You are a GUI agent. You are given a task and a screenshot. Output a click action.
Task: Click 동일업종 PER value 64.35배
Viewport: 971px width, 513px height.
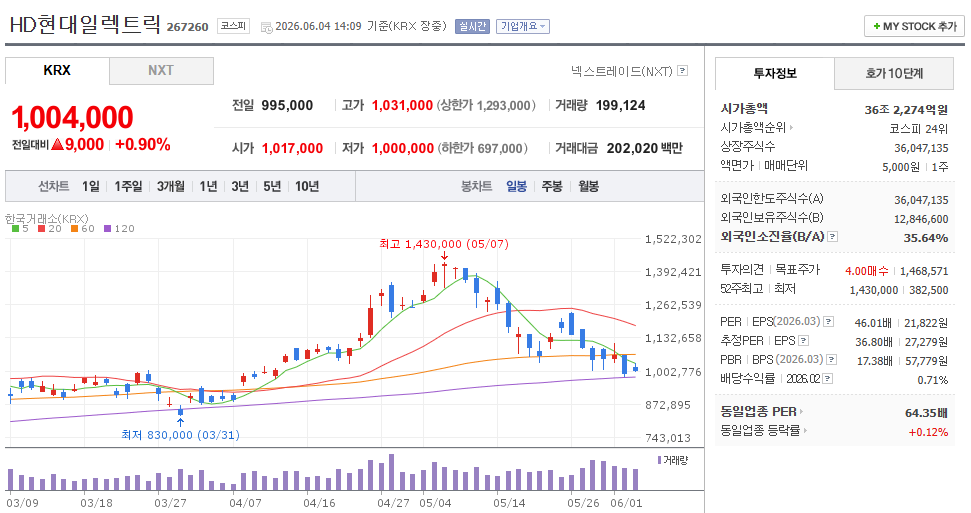click(926, 413)
